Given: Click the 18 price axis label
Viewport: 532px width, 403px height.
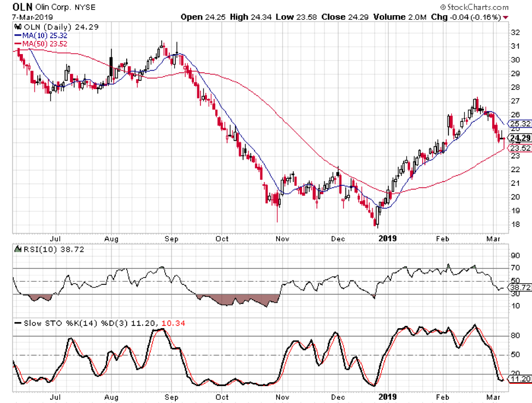Looking at the screenshot, I should coord(515,224).
